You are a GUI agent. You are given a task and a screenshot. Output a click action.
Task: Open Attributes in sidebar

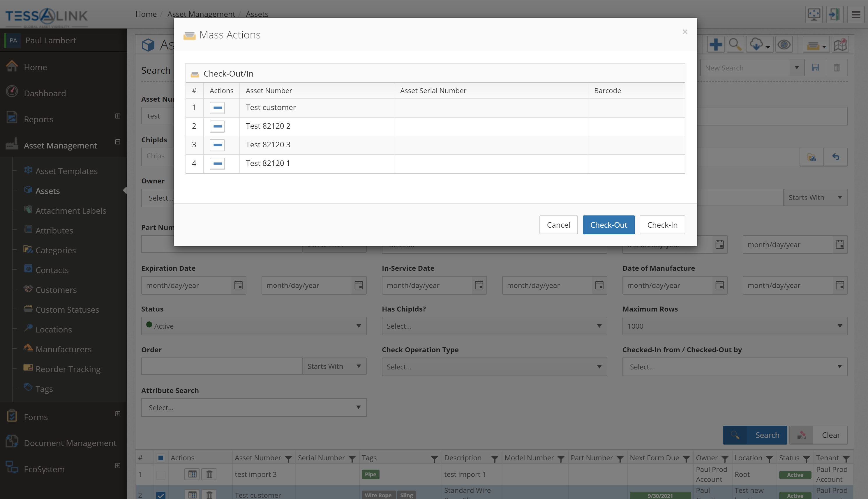point(54,230)
